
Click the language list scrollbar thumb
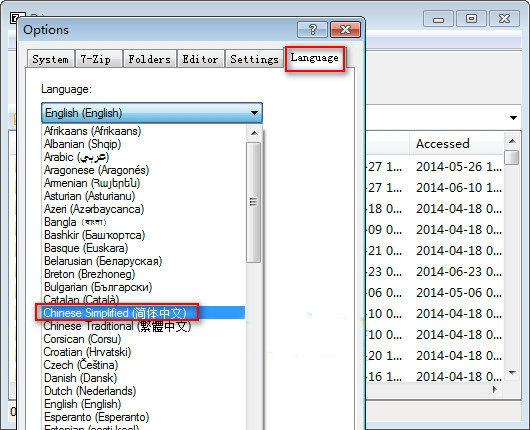(x=254, y=202)
